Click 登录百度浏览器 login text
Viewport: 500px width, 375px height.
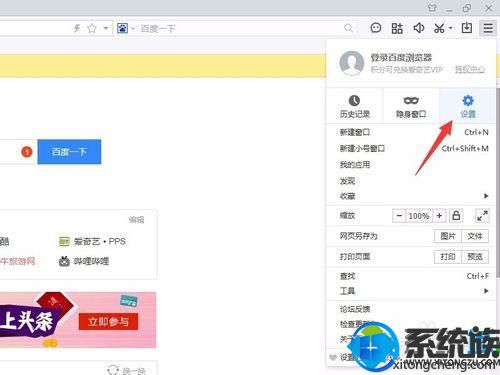[x=401, y=57]
